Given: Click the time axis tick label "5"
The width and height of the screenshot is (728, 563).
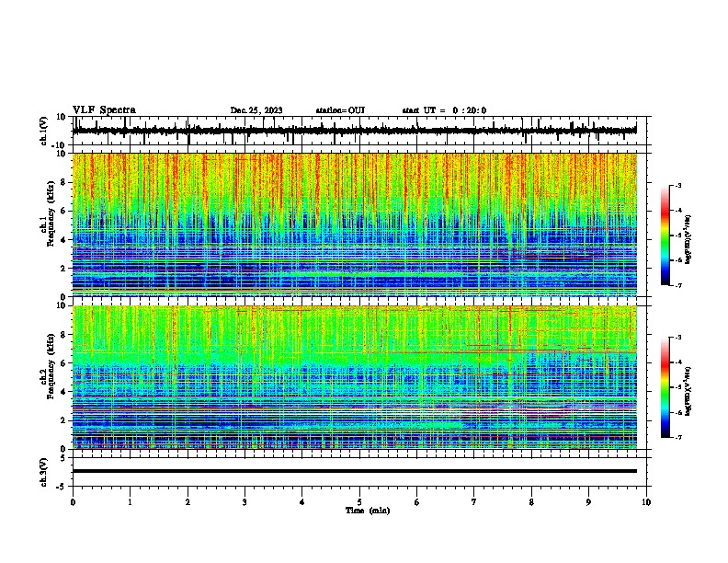Looking at the screenshot, I should point(359,502).
